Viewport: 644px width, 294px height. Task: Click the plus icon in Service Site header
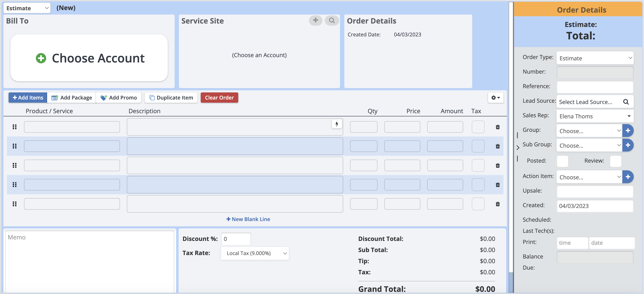coord(316,20)
